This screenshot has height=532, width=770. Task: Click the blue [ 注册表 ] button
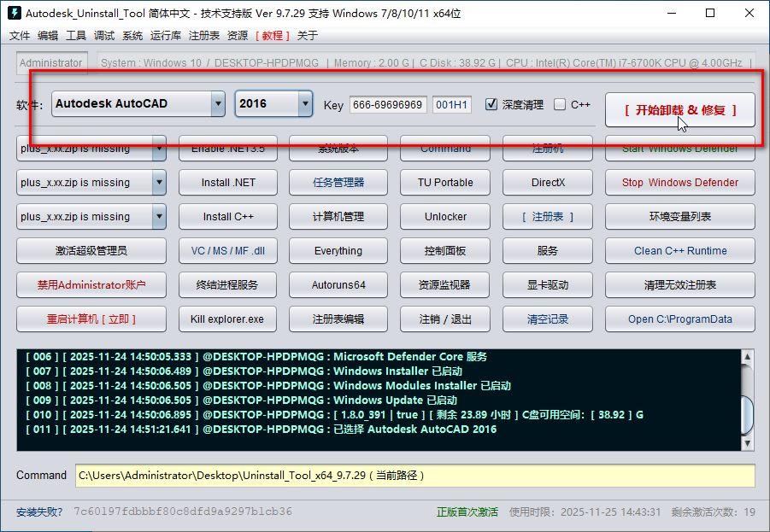click(x=548, y=216)
